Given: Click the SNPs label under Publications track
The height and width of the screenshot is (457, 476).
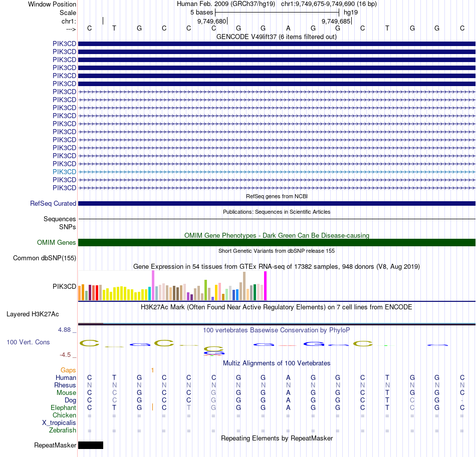Looking at the screenshot, I should [68, 227].
